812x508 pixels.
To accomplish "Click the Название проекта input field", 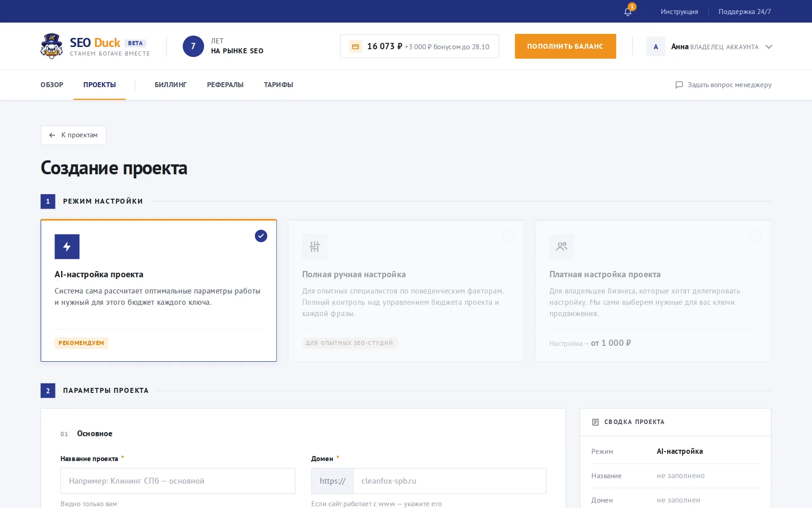I will tap(178, 481).
